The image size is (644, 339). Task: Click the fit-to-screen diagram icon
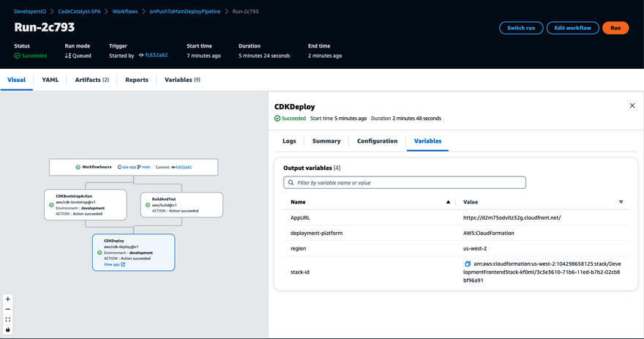pyautogui.click(x=8, y=319)
